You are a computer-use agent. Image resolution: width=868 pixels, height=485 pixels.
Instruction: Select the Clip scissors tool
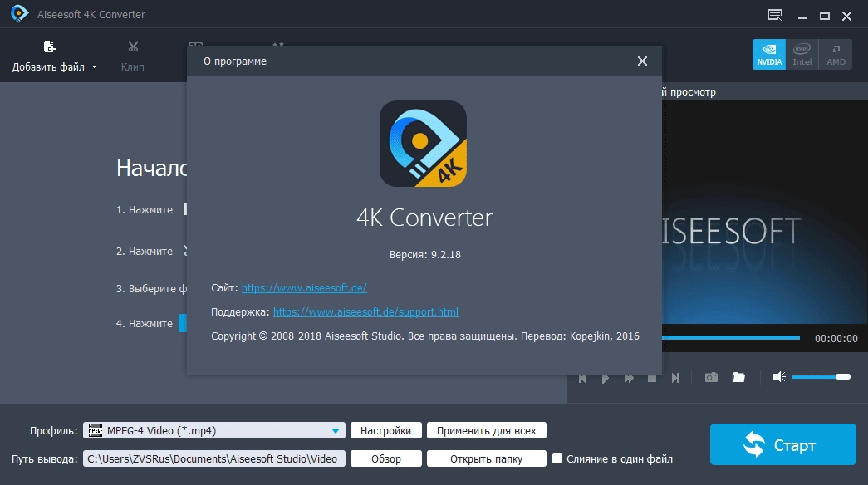point(133,47)
